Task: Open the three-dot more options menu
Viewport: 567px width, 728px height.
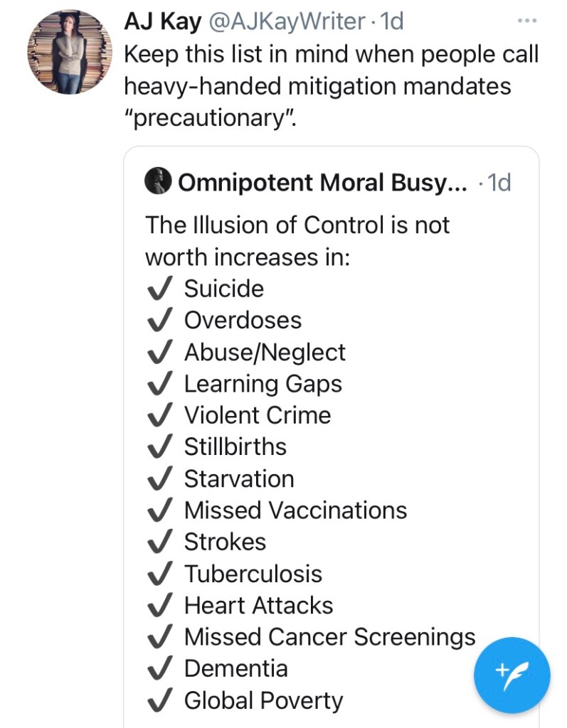Action: point(527,21)
